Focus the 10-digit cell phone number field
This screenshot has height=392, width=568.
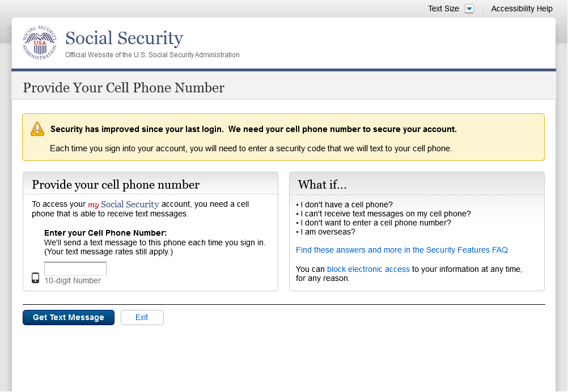[x=75, y=269]
